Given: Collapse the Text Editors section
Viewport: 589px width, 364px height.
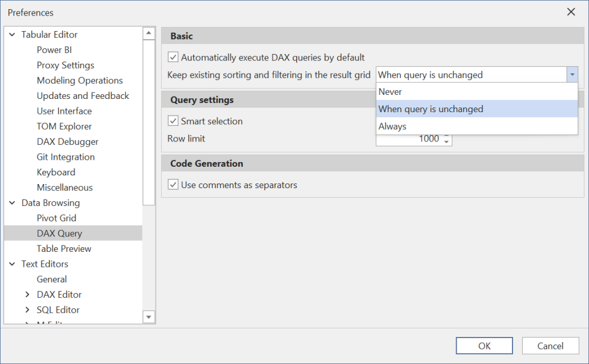Looking at the screenshot, I should tap(12, 263).
